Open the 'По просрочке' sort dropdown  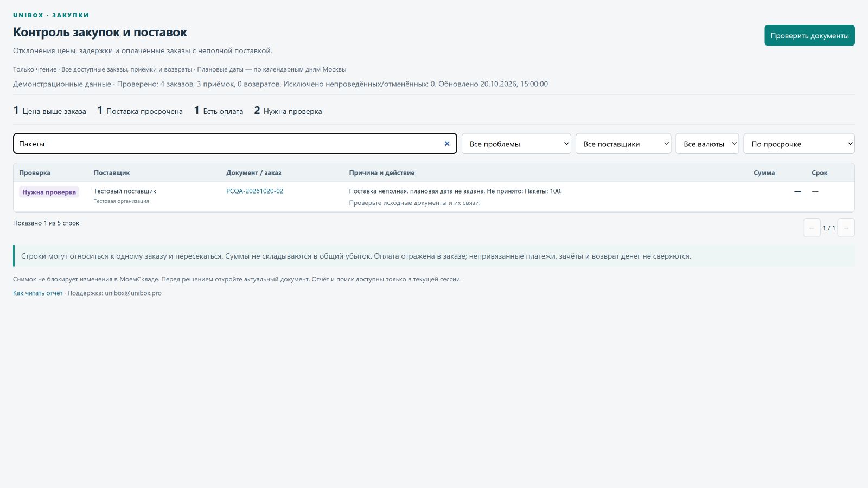click(799, 144)
